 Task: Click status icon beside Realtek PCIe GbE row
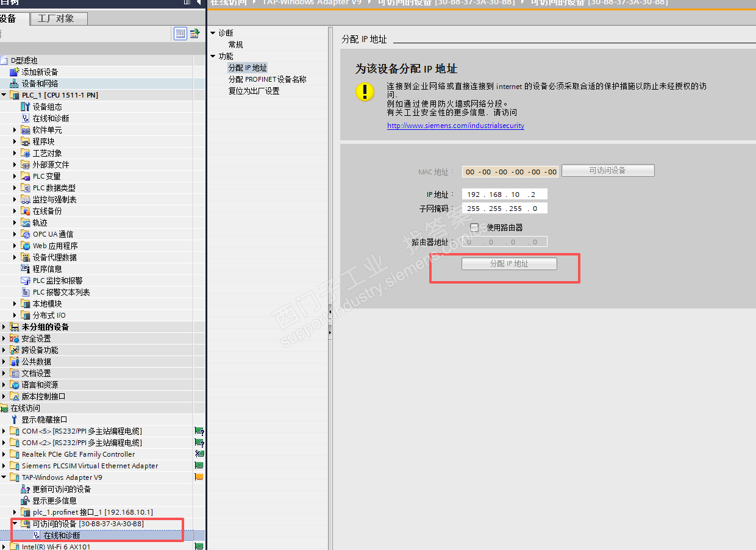[x=199, y=454]
